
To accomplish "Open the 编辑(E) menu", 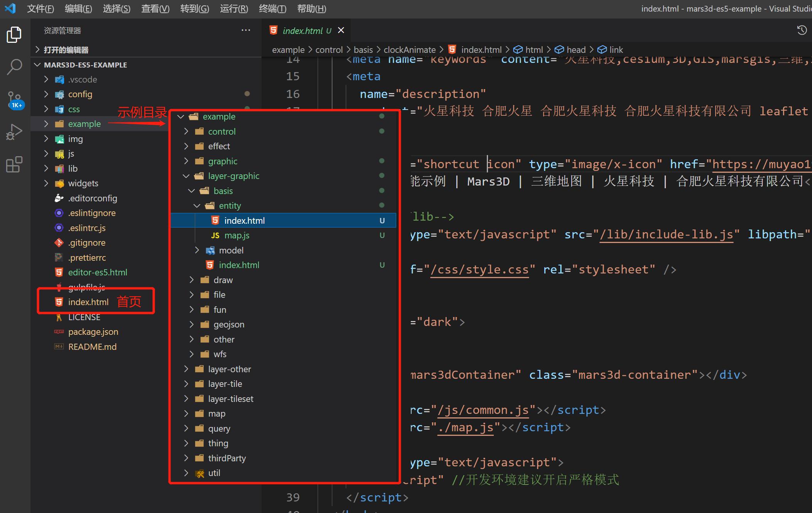I will pyautogui.click(x=79, y=9).
